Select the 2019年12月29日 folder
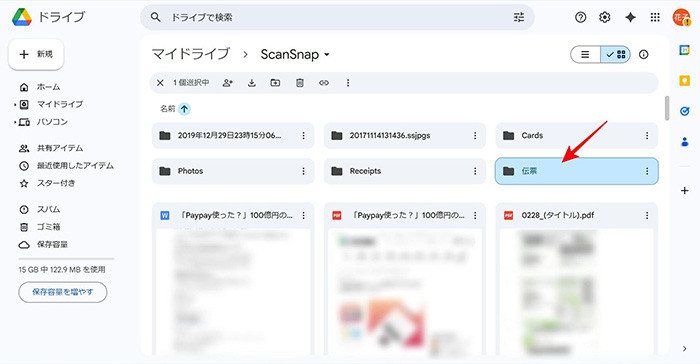700x364 pixels. pyautogui.click(x=233, y=135)
